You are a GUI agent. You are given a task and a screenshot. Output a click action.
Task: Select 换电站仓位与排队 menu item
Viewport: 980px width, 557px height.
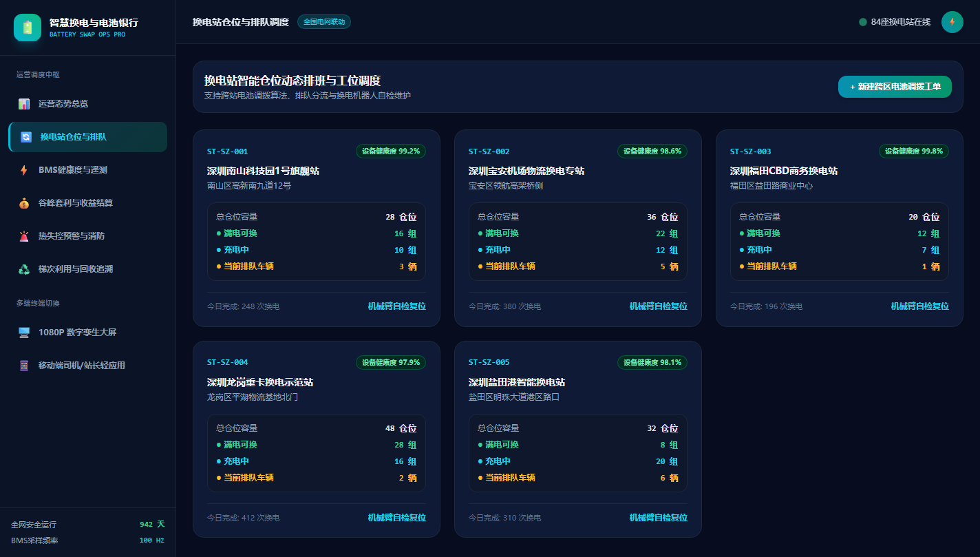point(87,137)
